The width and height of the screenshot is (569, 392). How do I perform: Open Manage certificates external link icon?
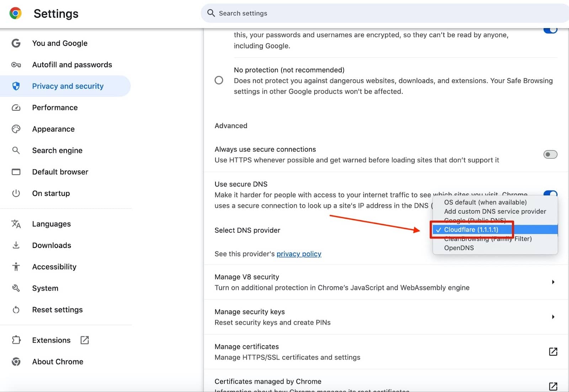(x=553, y=352)
